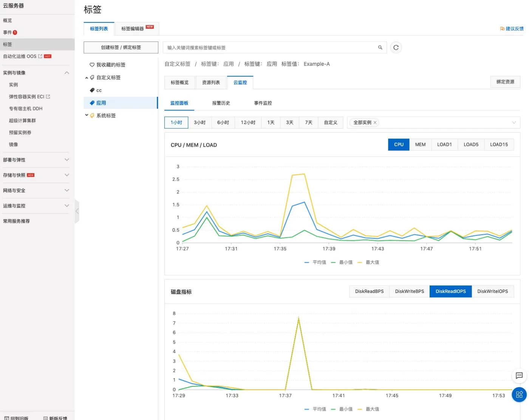The image size is (529, 420).
Task: Toggle the 系统标签 tree node arrow
Action: click(x=87, y=115)
